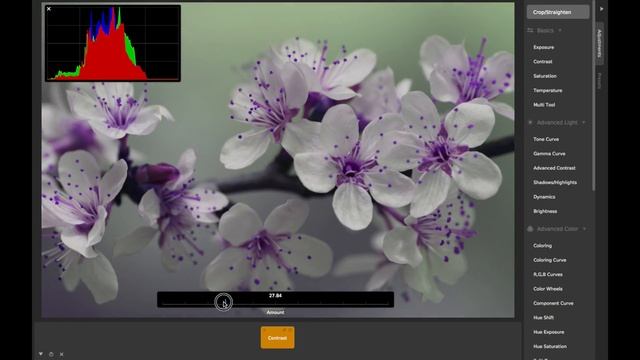Image resolution: width=640 pixels, height=360 pixels.
Task: Switch to the Presets vertical tab
Action: tap(600, 81)
